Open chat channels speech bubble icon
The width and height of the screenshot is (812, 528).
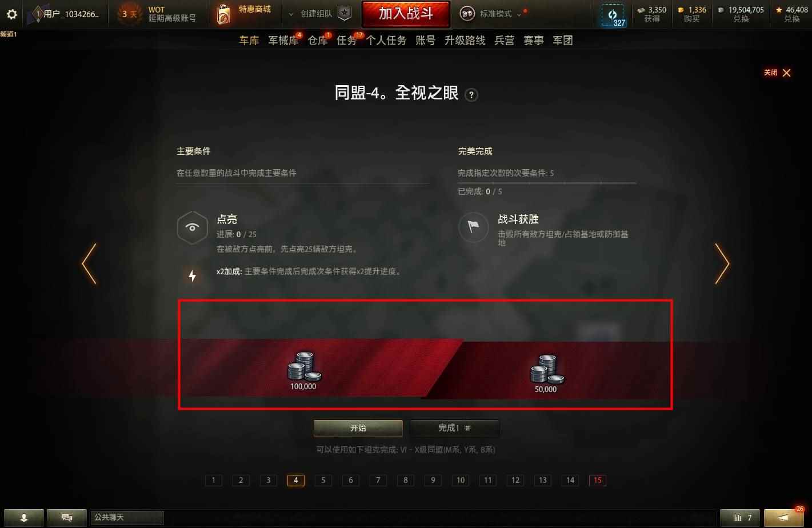[67, 518]
